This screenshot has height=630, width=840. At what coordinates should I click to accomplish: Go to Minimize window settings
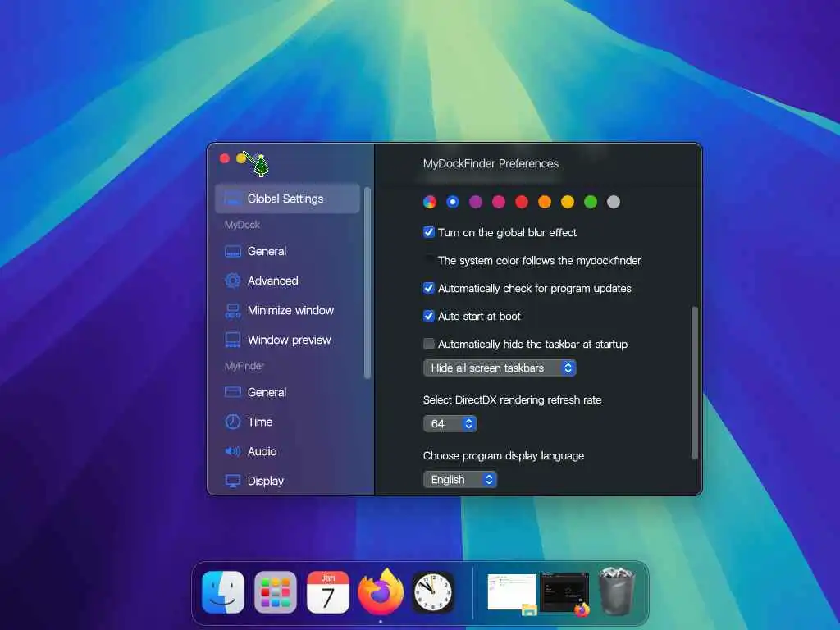coord(287,310)
